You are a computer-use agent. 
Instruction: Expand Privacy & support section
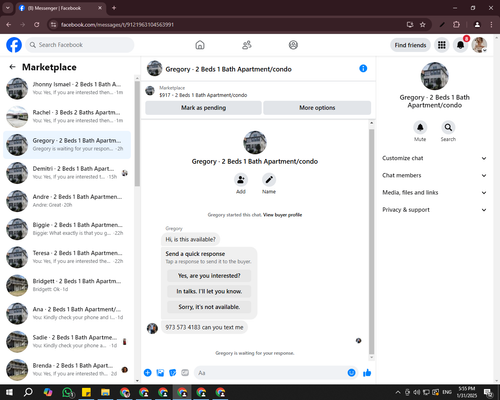pyautogui.click(x=434, y=210)
